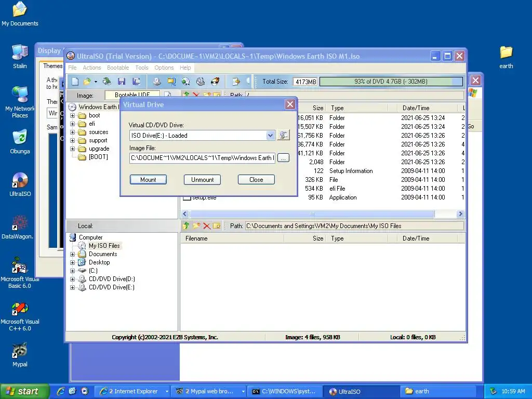The image size is (532, 399).
Task: Click the Close button in Virtual Drive dialog
Action: tap(256, 180)
